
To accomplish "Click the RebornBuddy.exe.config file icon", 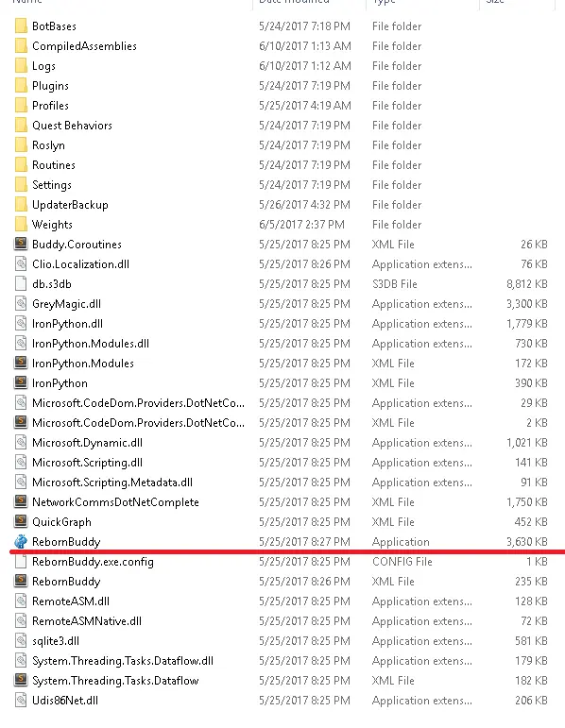I will tap(21, 561).
